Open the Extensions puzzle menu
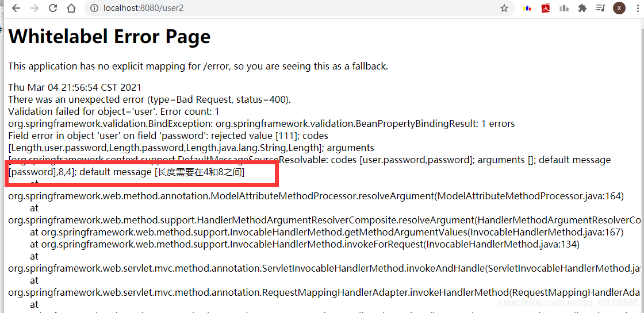The image size is (644, 313). coord(582,8)
